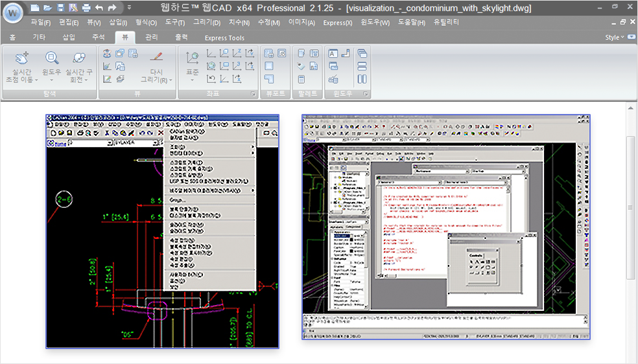The height and width of the screenshot is (364, 638).
Task: Click the polygonal viewport icon in 뷰포트 group
Action: (269, 79)
